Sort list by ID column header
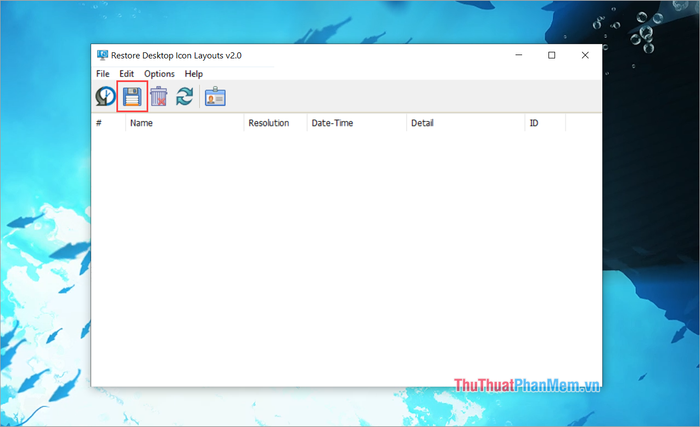 pyautogui.click(x=545, y=123)
